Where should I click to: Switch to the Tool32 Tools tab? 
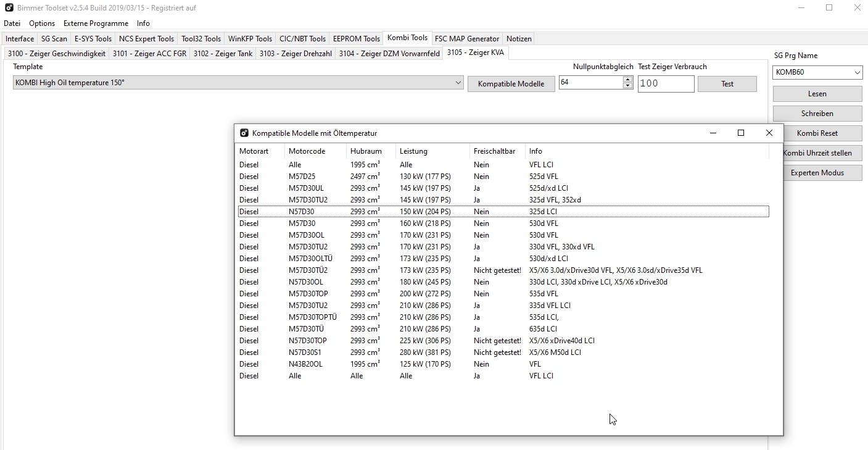201,39
